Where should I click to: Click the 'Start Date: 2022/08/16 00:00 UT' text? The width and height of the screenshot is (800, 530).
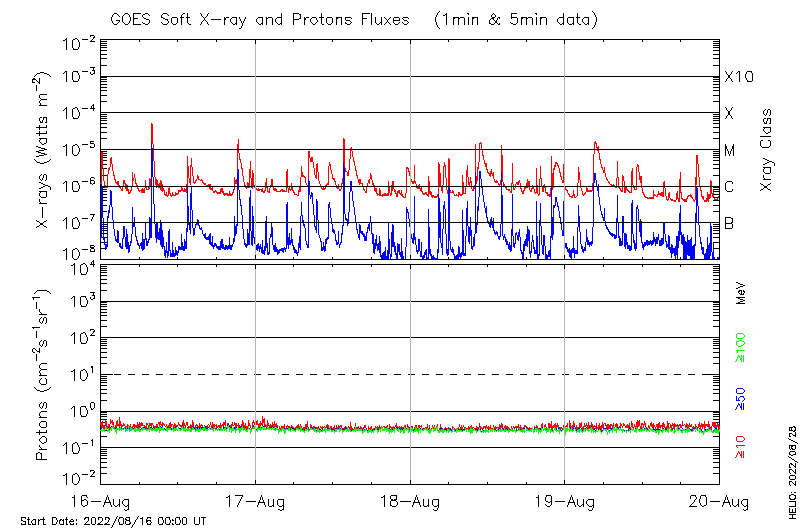coord(113,521)
